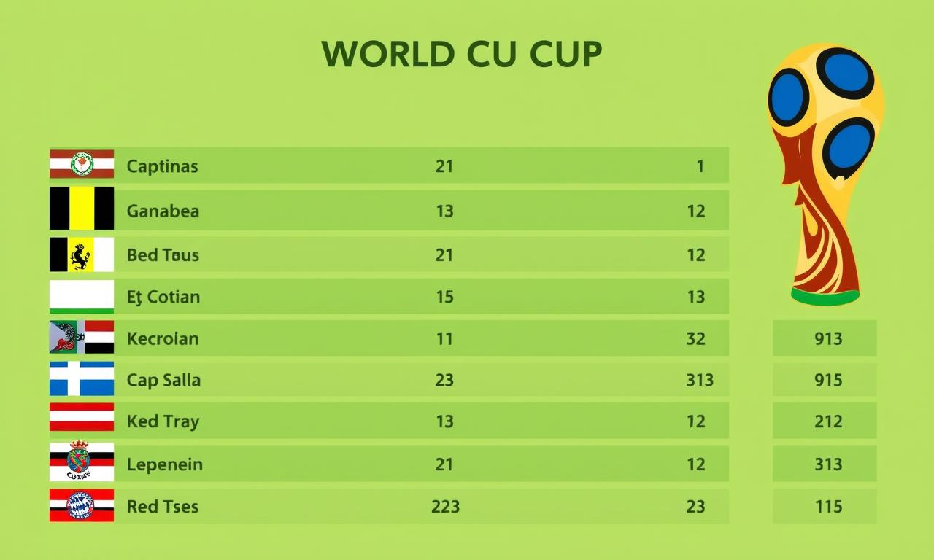Open the Kecroian team name
The height and width of the screenshot is (560, 934).
[163, 338]
